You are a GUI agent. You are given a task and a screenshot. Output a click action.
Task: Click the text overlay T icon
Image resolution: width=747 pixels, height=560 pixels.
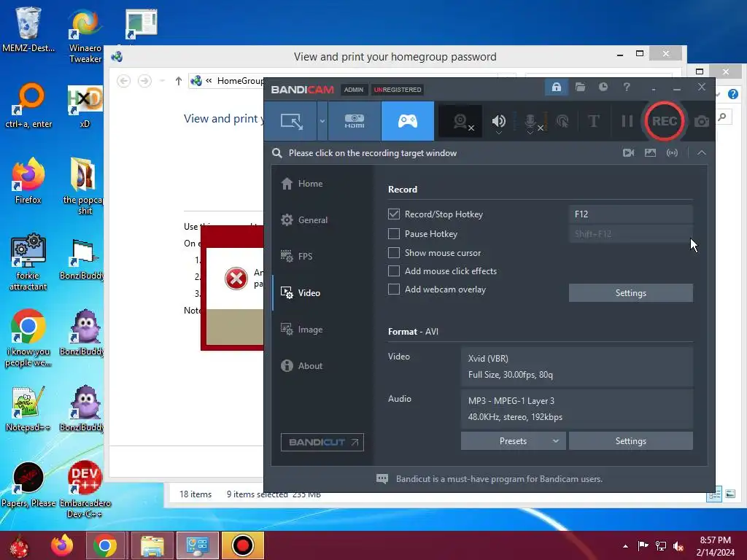(x=594, y=122)
